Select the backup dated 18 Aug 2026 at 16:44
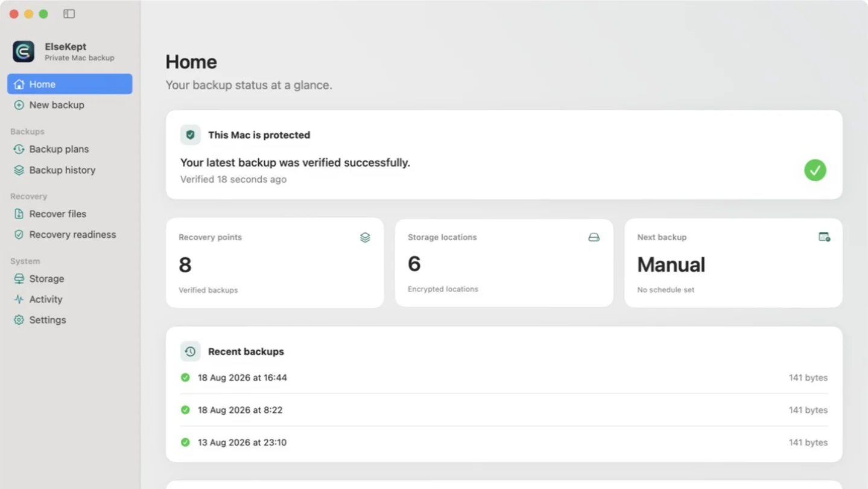 click(504, 378)
